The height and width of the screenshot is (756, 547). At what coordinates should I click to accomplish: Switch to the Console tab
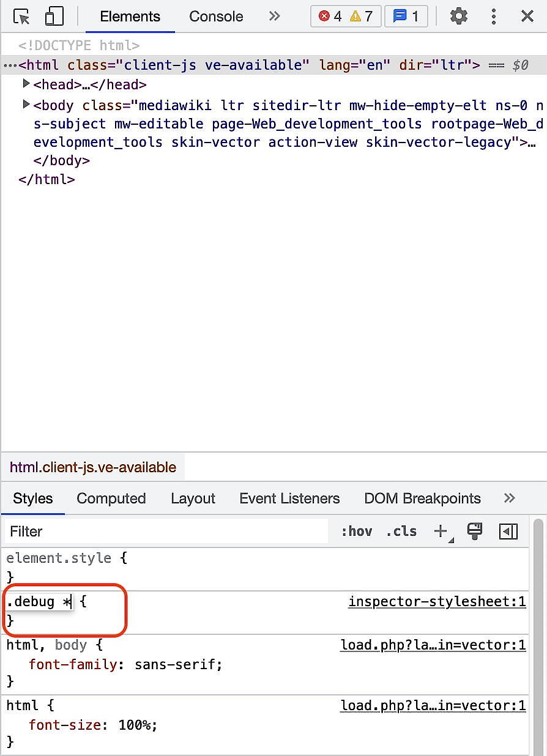click(215, 17)
